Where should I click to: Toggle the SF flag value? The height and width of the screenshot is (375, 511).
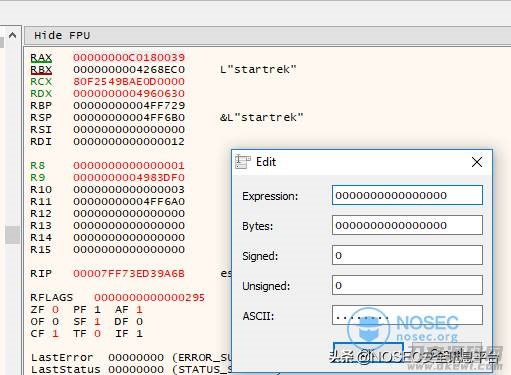[97, 322]
